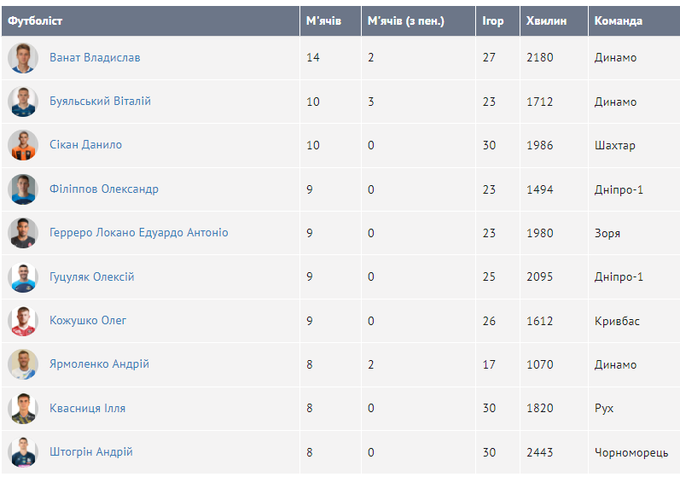Open Ярмоленко Андрій name link
680x477 pixels.
click(99, 365)
